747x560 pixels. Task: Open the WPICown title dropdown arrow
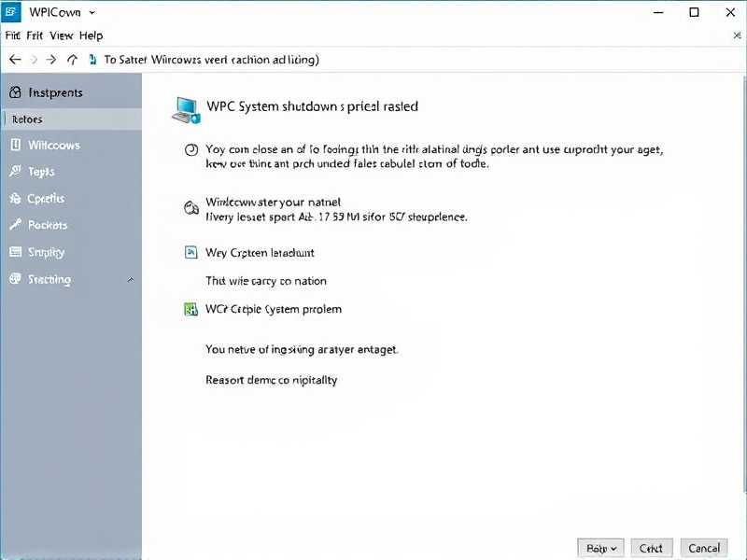[x=92, y=13]
